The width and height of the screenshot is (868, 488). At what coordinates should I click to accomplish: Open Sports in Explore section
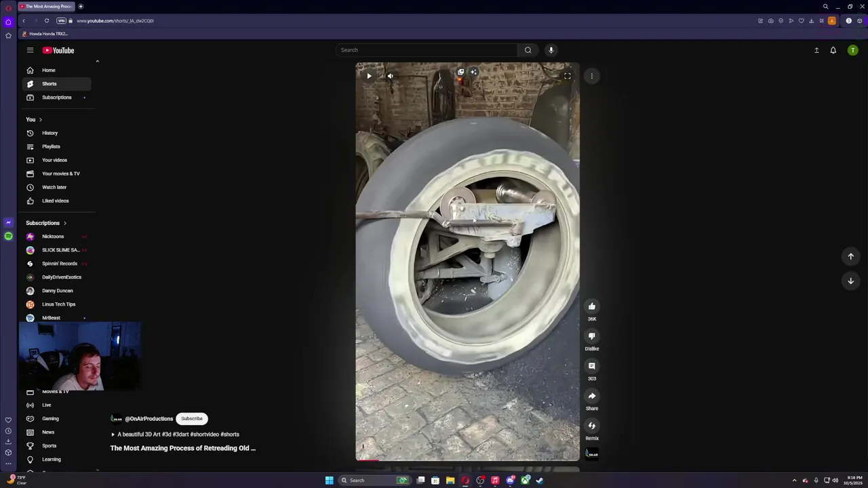coord(57,446)
